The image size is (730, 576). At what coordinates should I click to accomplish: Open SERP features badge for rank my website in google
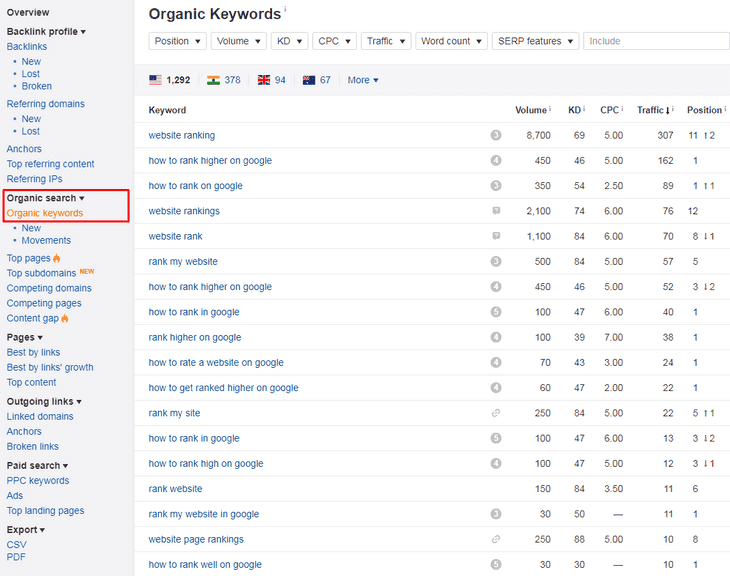click(x=496, y=514)
